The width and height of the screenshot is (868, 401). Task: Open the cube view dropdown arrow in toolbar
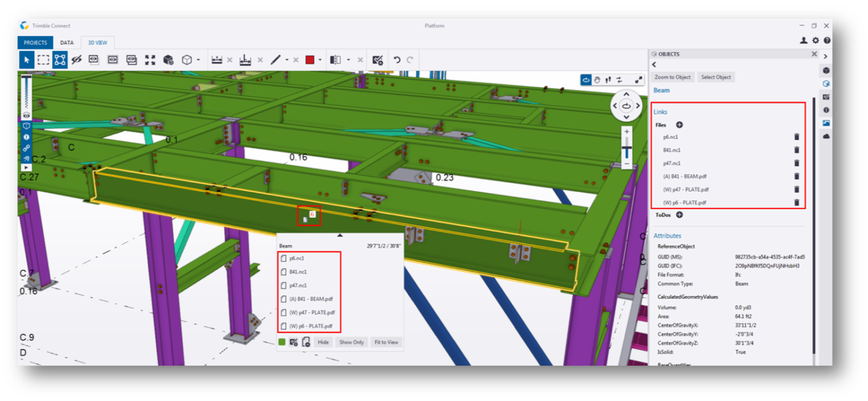(x=198, y=59)
